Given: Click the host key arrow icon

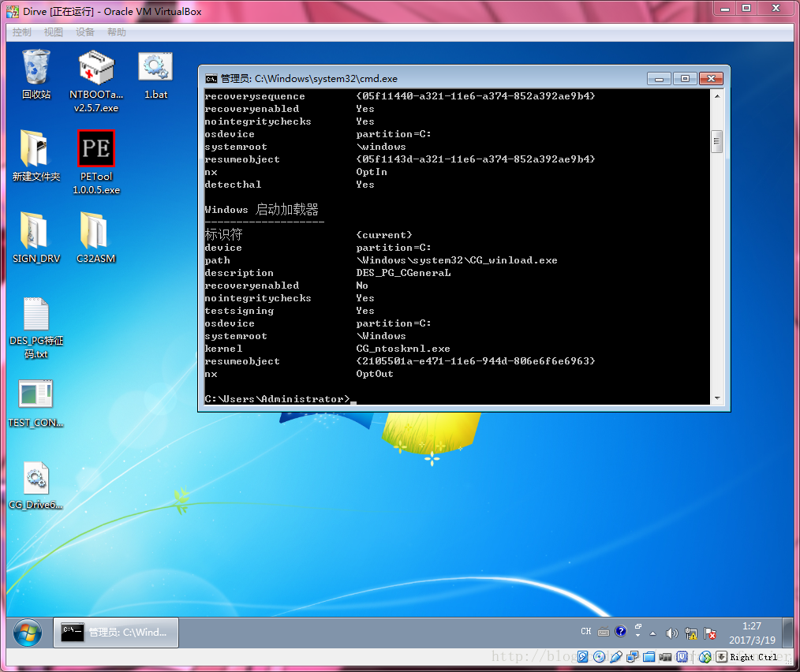Looking at the screenshot, I should [721, 657].
